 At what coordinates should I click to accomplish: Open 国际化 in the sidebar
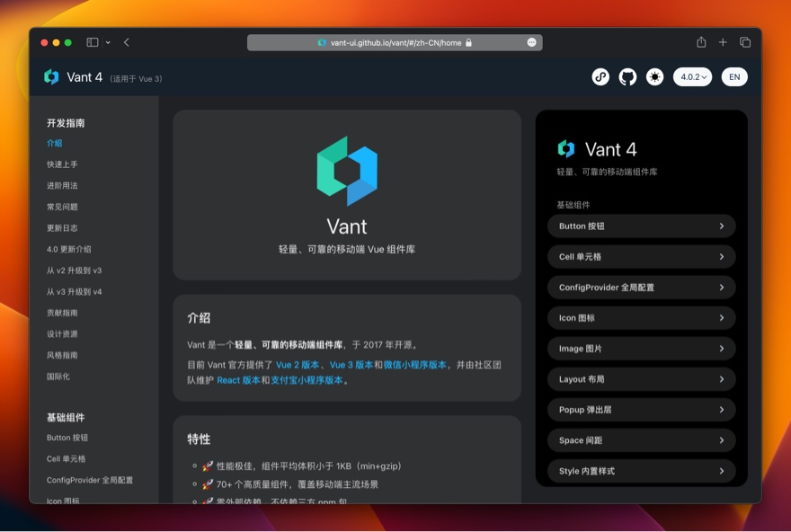tap(58, 377)
